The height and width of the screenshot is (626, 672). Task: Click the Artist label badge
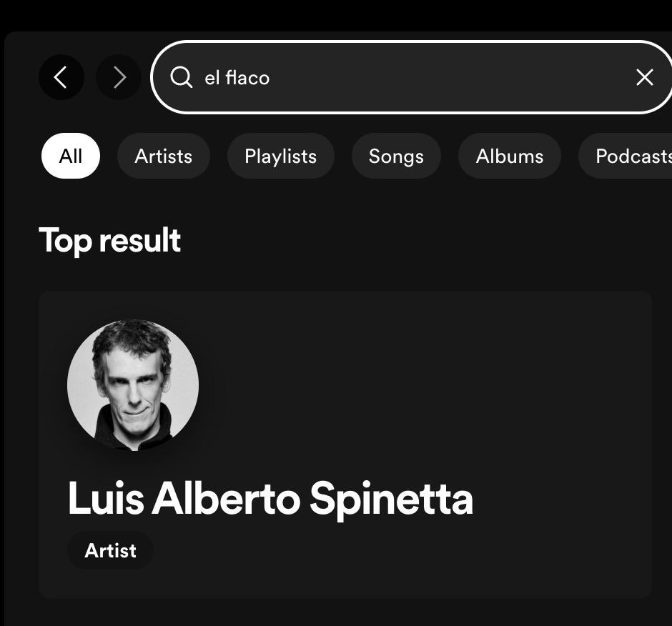(x=110, y=550)
